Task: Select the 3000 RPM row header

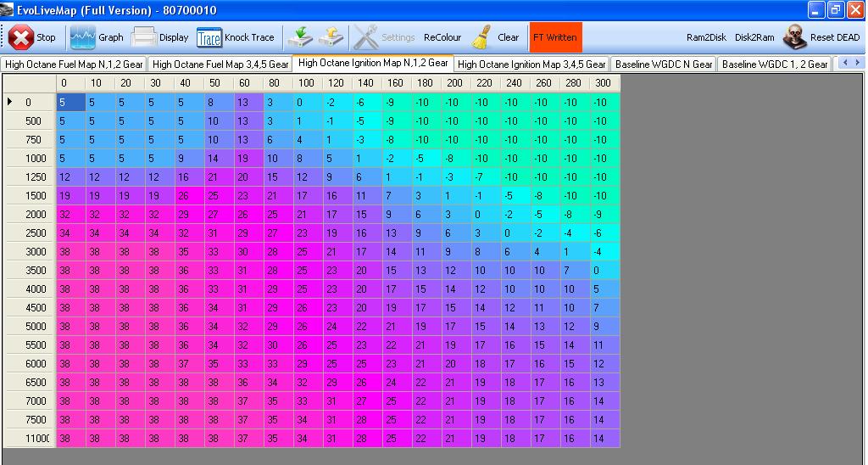Action: pyautogui.click(x=33, y=252)
